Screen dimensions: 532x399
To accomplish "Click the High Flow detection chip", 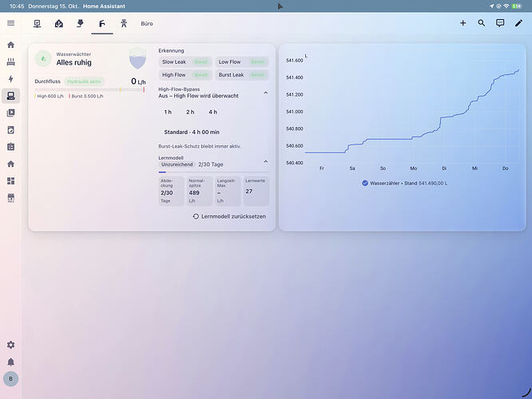I will 185,74.
